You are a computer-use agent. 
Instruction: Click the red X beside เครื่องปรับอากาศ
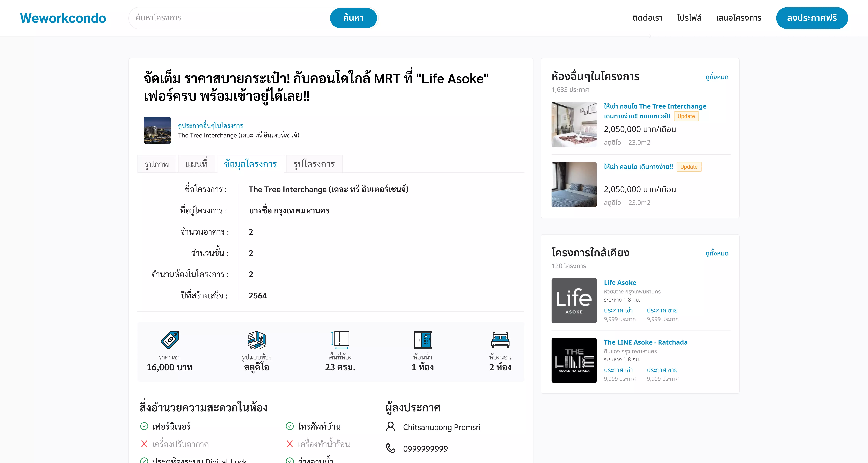144,444
